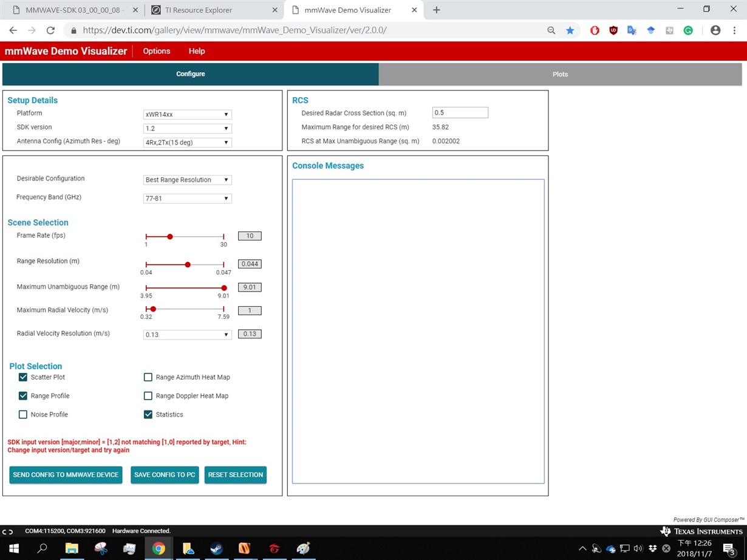Open File Explorer from the taskbar
The height and width of the screenshot is (560, 747).
(72, 548)
